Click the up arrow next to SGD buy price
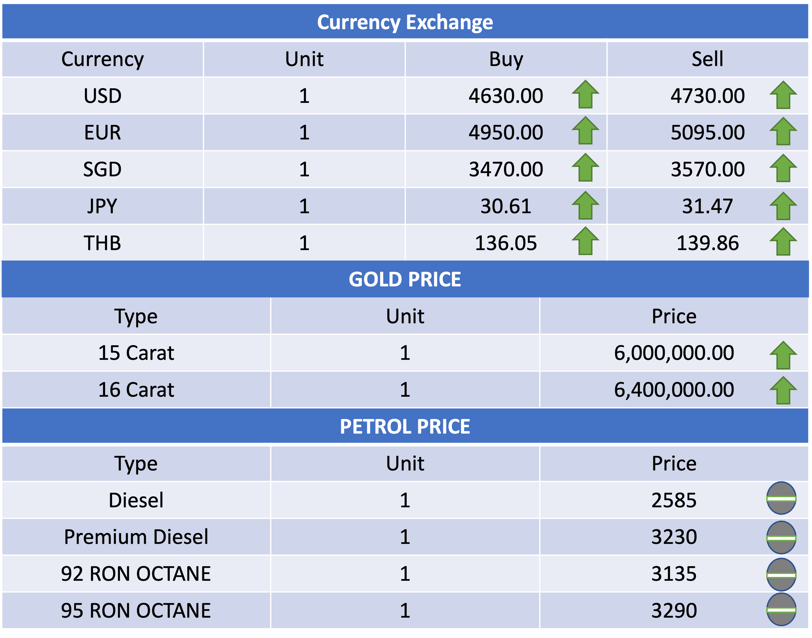Image resolution: width=812 pixels, height=638 pixels. (x=585, y=169)
